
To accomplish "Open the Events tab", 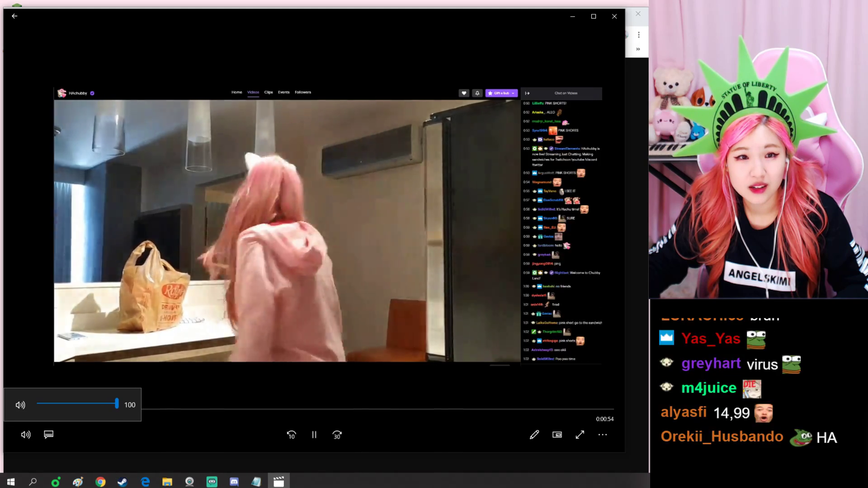I will click(284, 92).
